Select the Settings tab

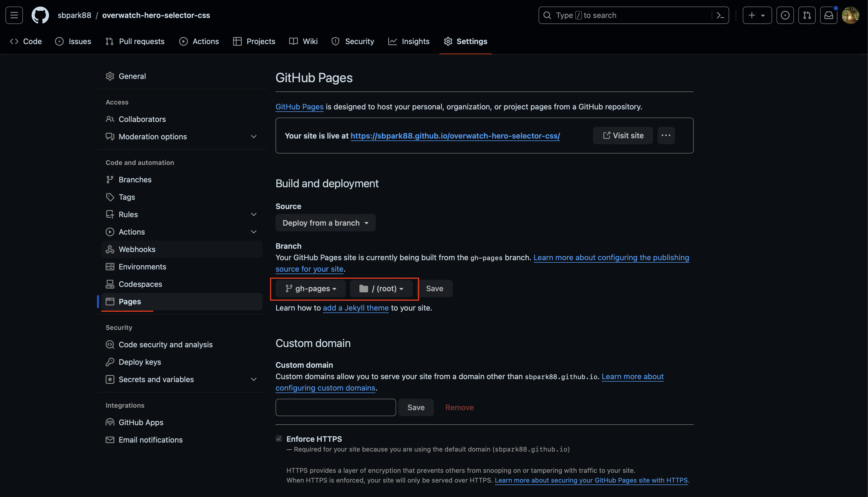(465, 41)
